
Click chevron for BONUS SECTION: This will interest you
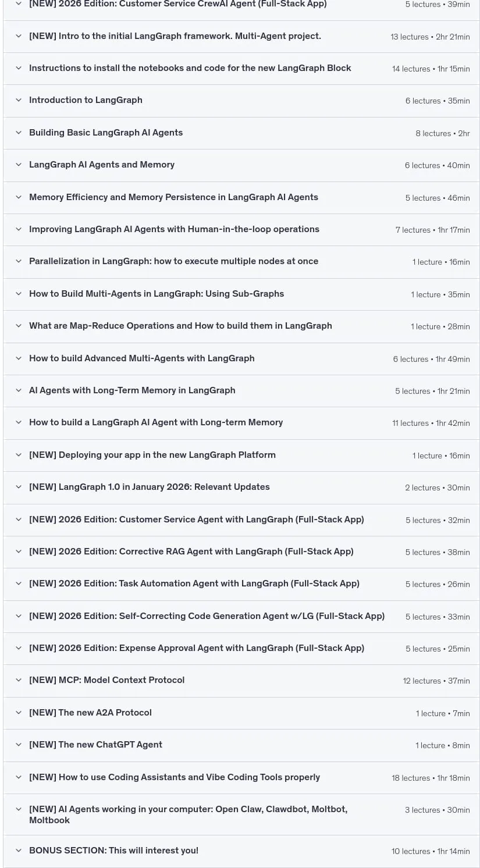pos(19,851)
